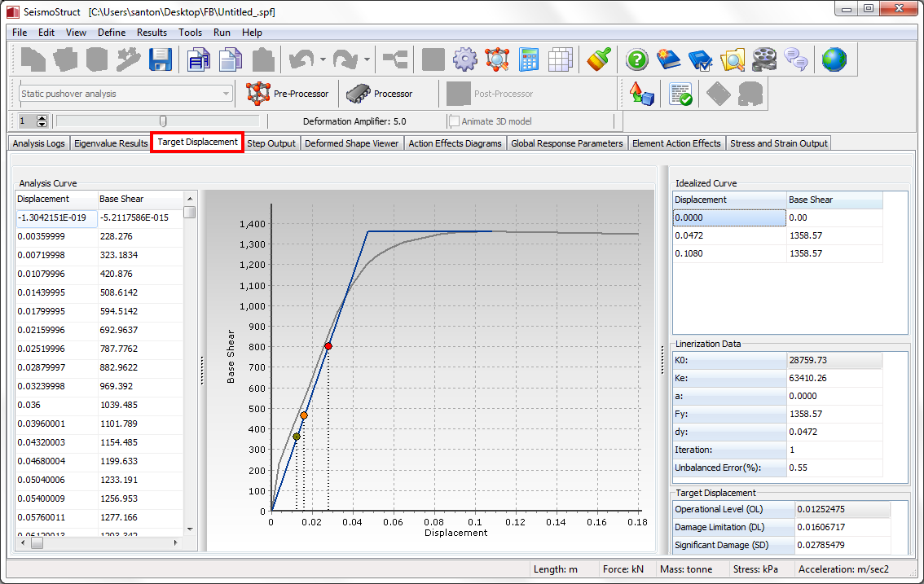Expand the undo arrow dropdown
Viewport: 924px width, 584px height.
click(x=323, y=59)
